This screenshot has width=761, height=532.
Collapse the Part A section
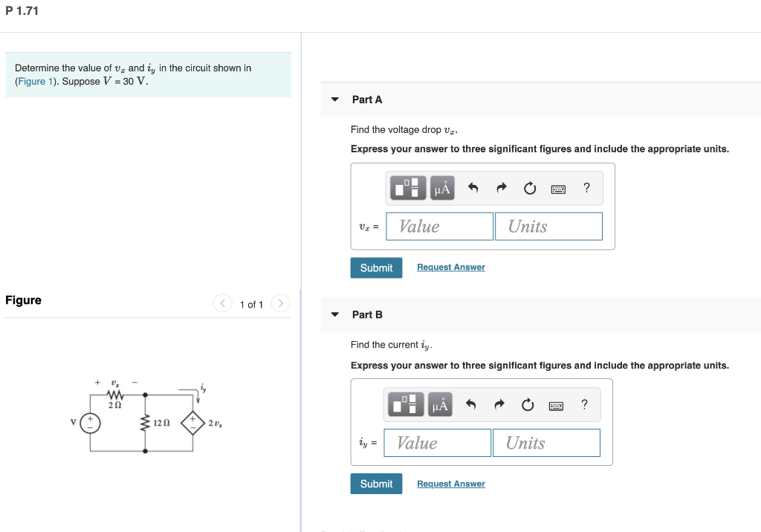pyautogui.click(x=334, y=99)
